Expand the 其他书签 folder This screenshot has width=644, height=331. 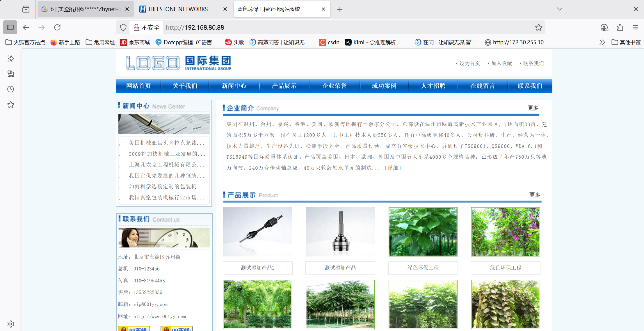click(626, 42)
